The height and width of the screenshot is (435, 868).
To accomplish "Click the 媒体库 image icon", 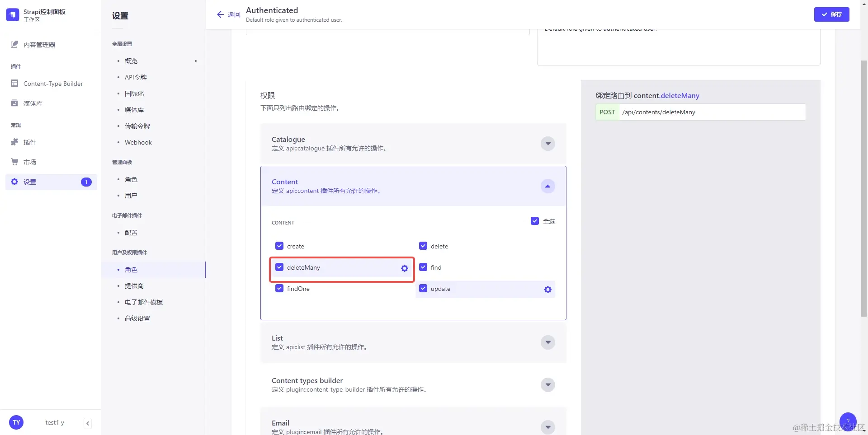I will click(14, 103).
